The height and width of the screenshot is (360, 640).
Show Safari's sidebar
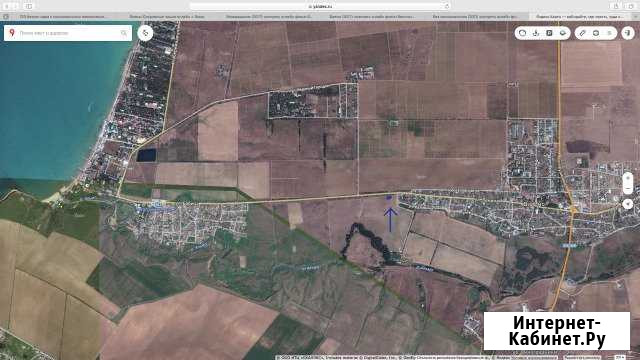pyautogui.click(x=29, y=6)
